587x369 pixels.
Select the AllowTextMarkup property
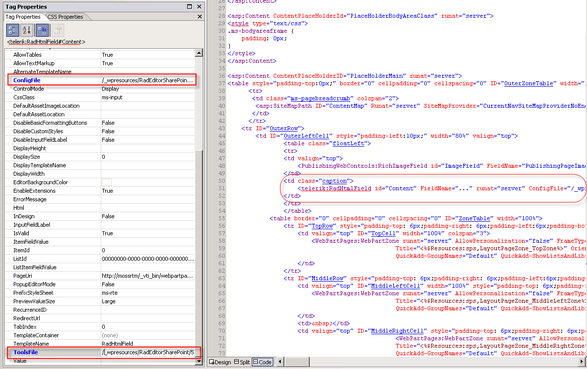[x=34, y=63]
